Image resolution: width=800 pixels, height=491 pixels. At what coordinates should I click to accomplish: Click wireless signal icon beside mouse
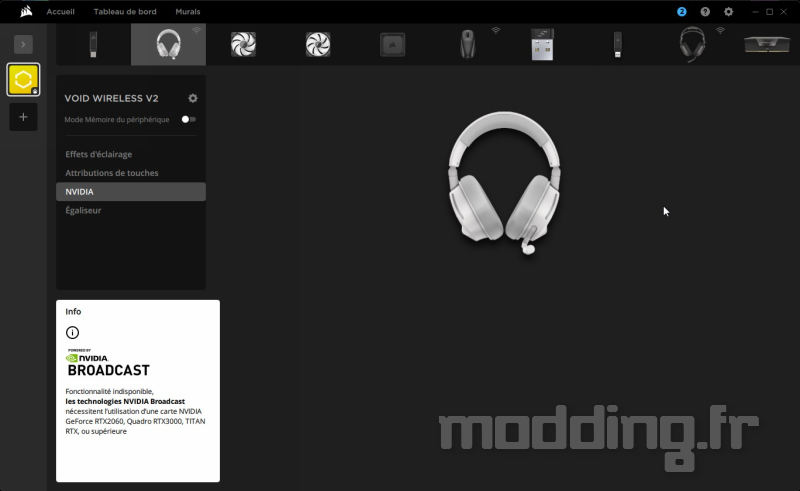click(x=496, y=30)
